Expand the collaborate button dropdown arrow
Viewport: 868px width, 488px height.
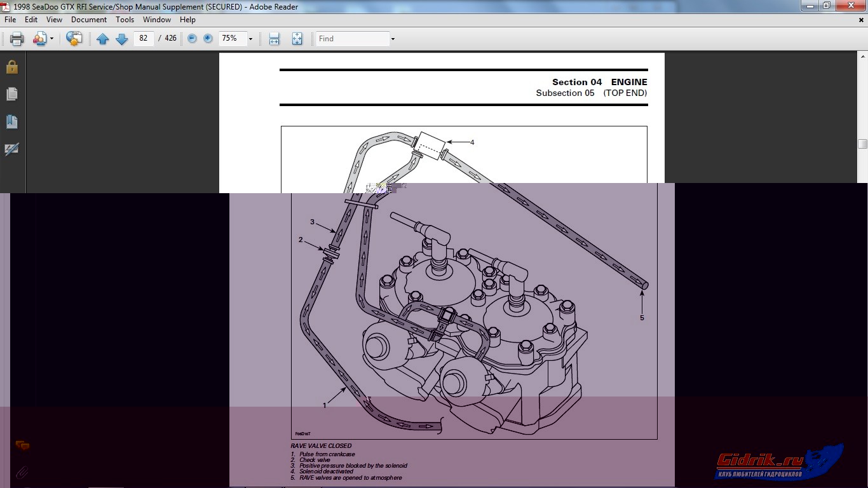[x=51, y=39]
